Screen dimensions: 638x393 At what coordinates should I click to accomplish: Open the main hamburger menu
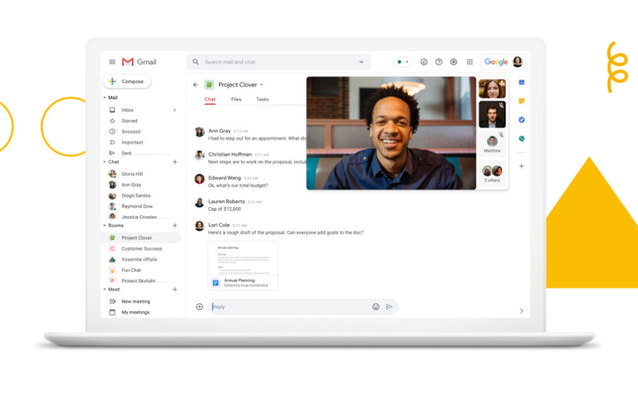coord(112,62)
